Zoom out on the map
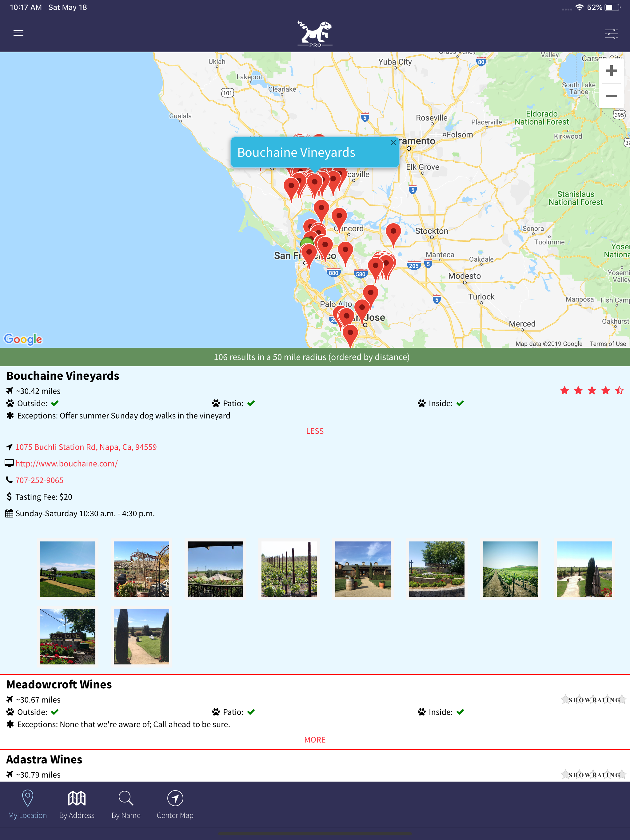Screen dimensions: 630x840 (611, 96)
